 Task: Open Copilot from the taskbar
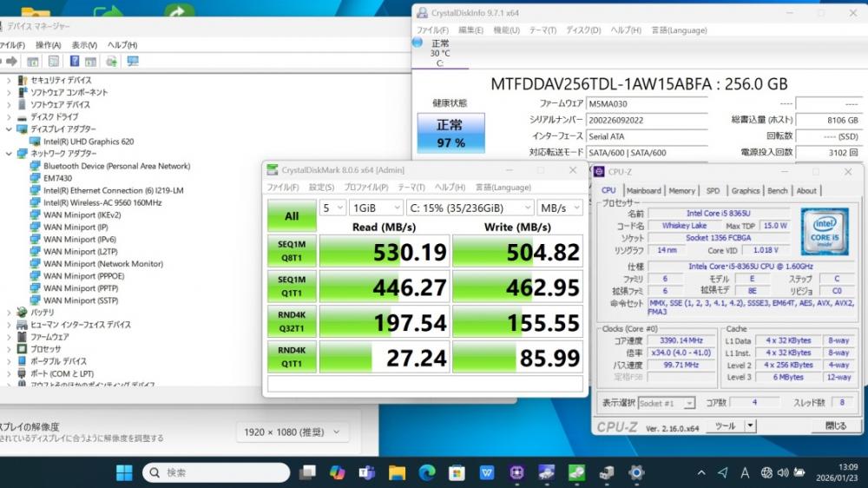pyautogui.click(x=337, y=472)
